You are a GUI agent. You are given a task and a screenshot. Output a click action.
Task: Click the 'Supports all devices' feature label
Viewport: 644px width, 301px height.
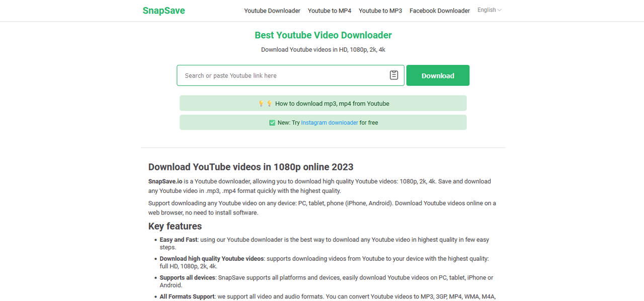(188, 278)
